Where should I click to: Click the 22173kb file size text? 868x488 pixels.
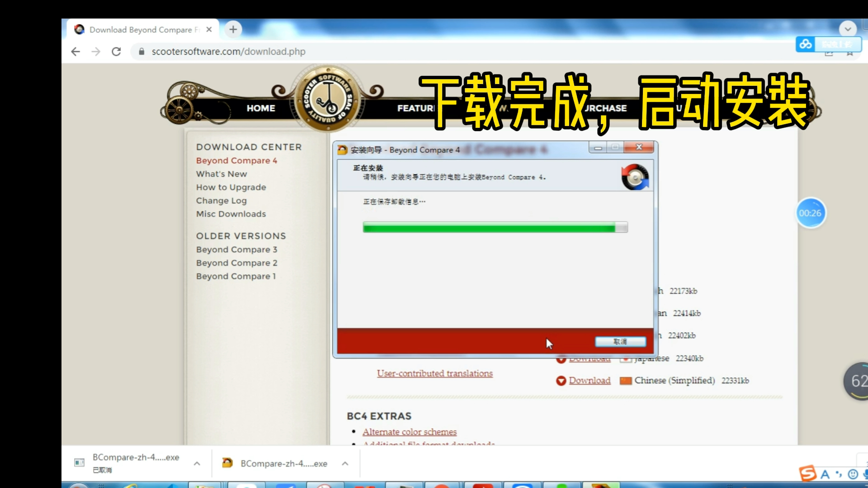[x=683, y=291]
